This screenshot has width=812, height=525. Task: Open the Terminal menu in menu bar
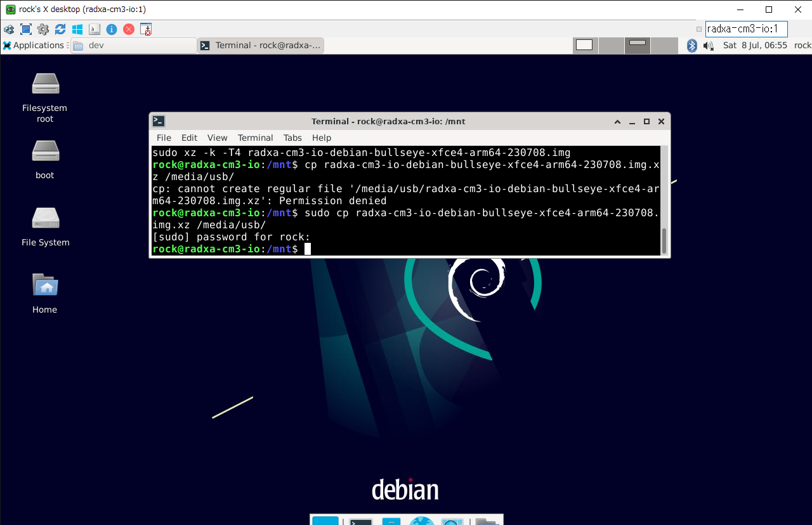point(255,138)
